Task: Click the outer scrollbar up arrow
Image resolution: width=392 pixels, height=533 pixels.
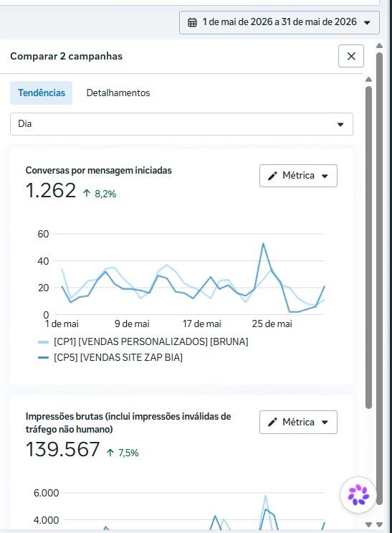Action: click(379, 46)
